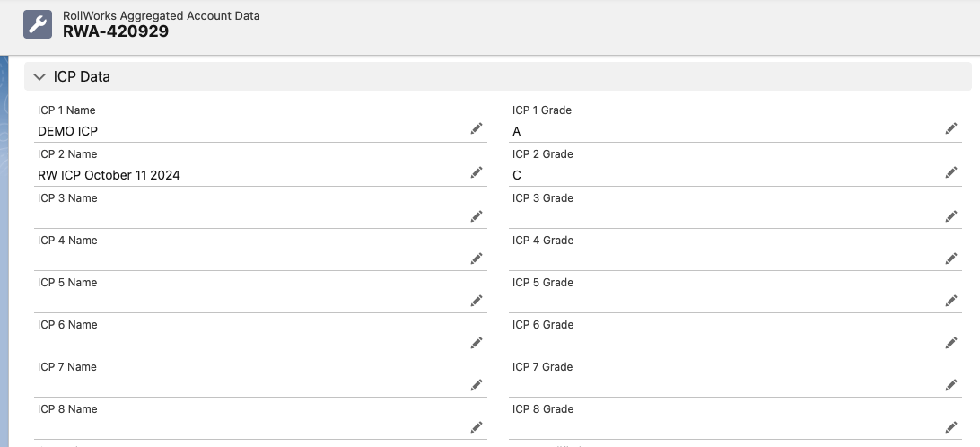The height and width of the screenshot is (447, 980).
Task: Click edit pencil for ICP 3 Name
Action: pos(477,216)
